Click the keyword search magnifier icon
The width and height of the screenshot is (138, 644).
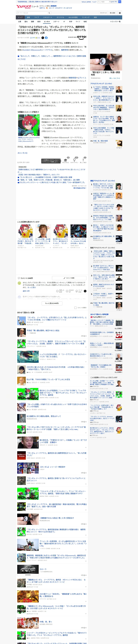pyautogui.click(x=49, y=13)
